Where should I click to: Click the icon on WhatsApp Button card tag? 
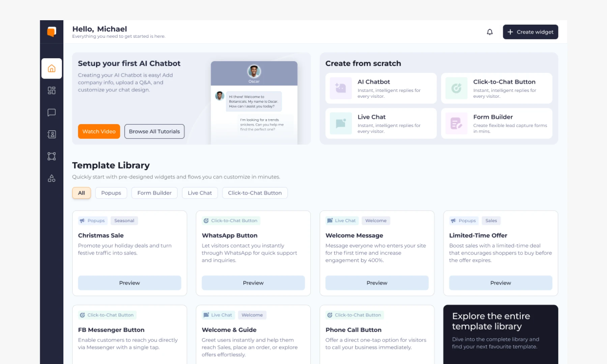point(206,221)
